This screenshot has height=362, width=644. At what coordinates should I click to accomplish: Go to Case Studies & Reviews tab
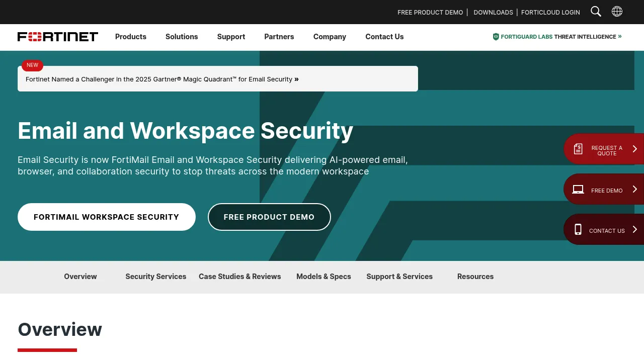240,277
